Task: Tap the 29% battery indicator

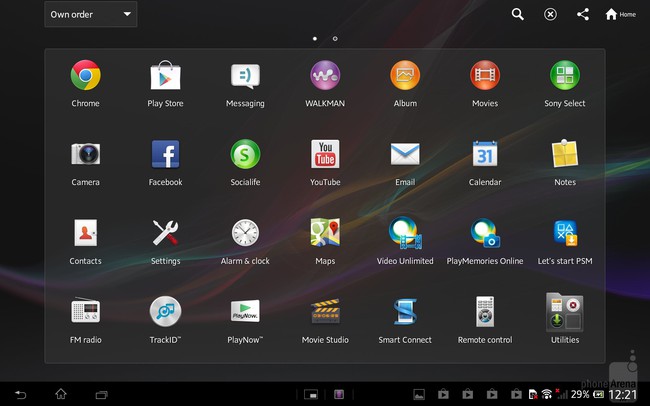Action: pyautogui.click(x=587, y=394)
